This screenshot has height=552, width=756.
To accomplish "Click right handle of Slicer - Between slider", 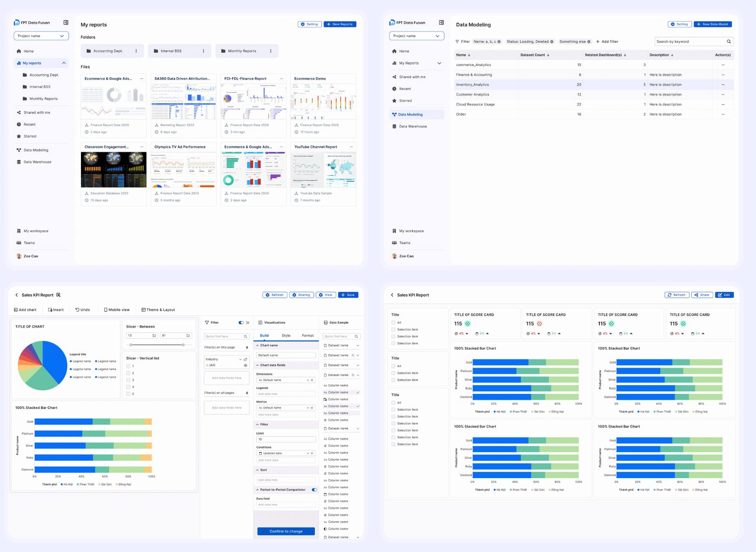I will pyautogui.click(x=183, y=344).
